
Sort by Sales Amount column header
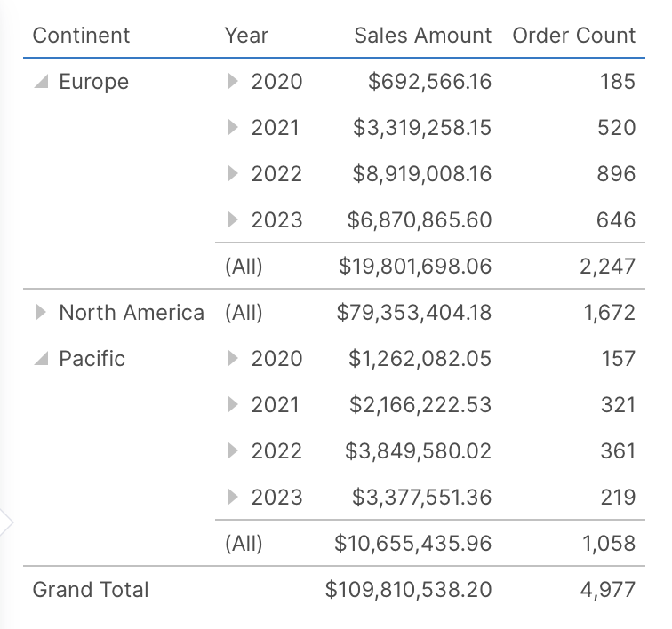[422, 36]
